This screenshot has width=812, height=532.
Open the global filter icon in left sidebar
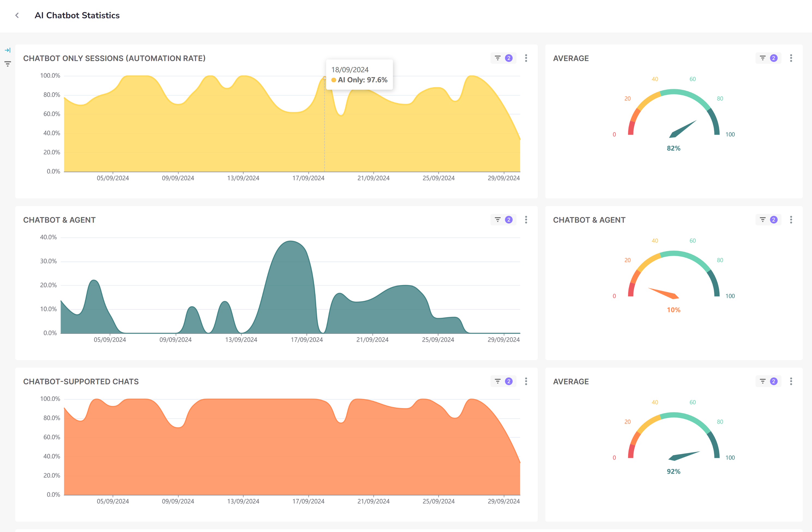[x=8, y=64]
